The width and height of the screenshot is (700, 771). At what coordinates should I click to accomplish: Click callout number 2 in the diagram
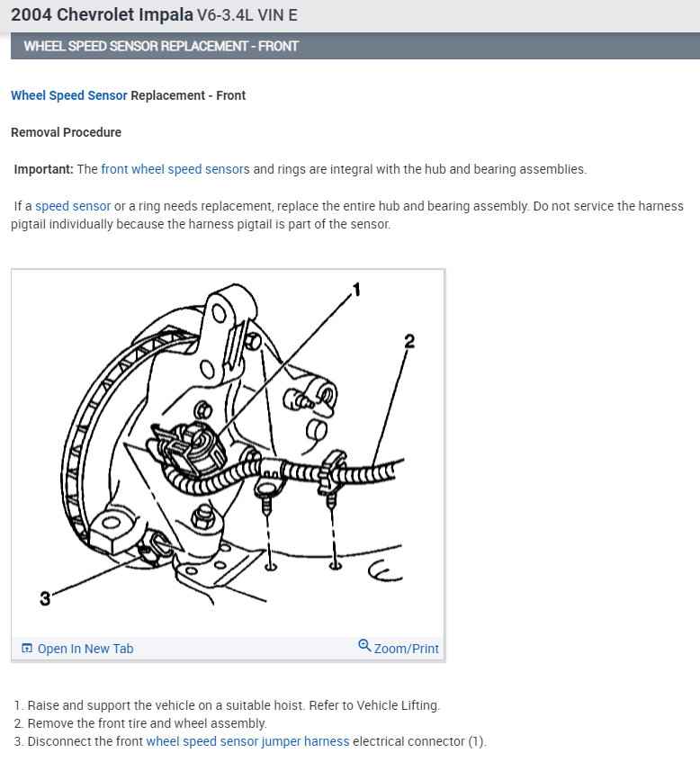click(x=409, y=341)
